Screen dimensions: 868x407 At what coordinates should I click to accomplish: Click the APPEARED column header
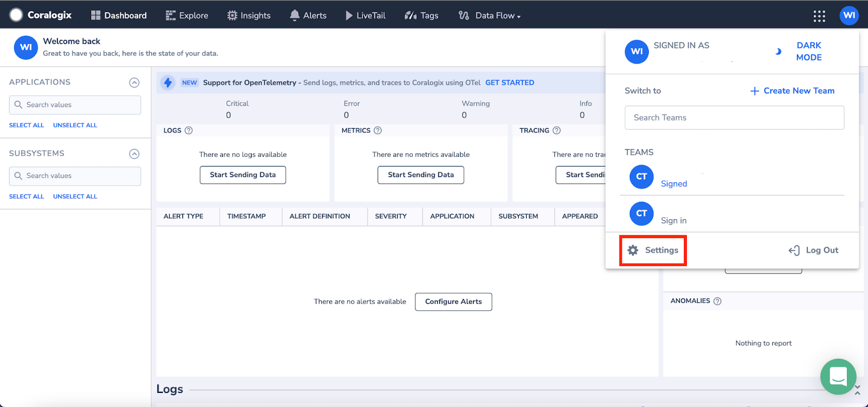(x=580, y=216)
